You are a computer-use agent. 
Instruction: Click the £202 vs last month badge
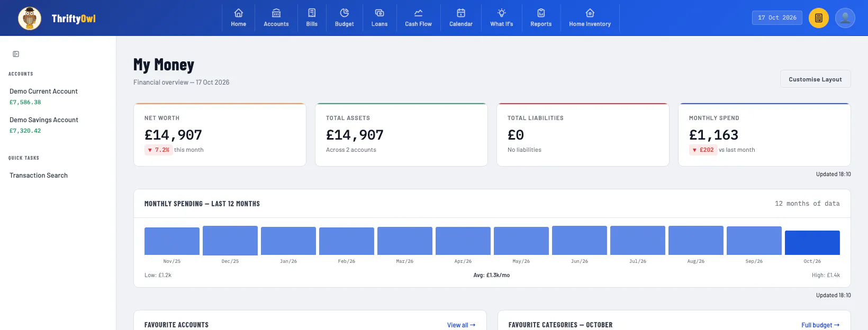pyautogui.click(x=703, y=150)
